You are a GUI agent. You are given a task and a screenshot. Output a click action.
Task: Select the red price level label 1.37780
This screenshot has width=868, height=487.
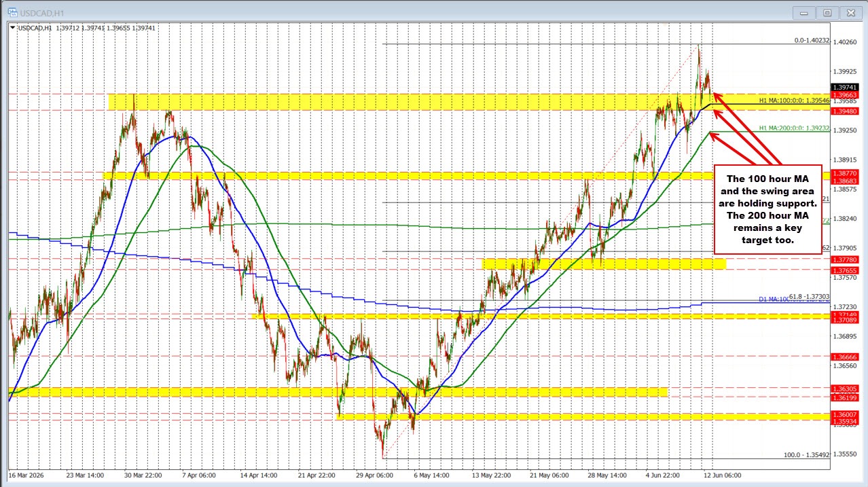(844, 259)
